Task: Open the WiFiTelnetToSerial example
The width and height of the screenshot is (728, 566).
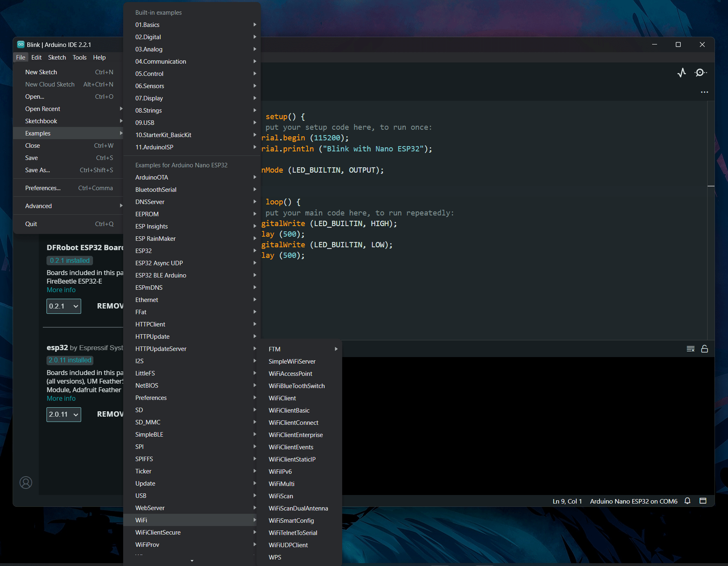Action: (299, 533)
